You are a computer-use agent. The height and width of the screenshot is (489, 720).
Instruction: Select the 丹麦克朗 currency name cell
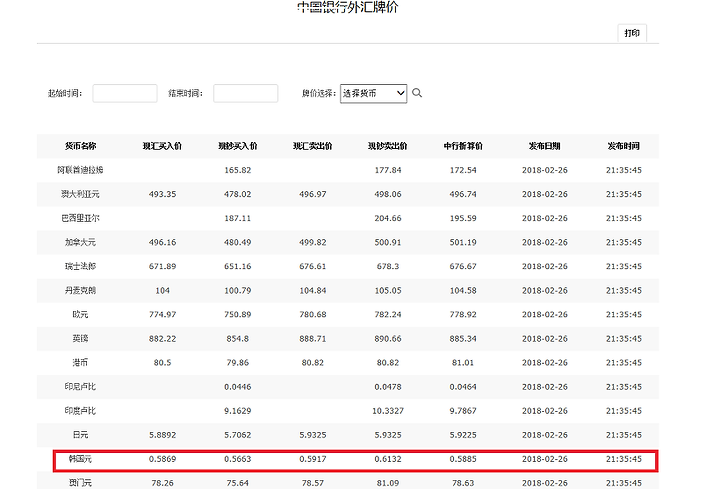pyautogui.click(x=80, y=290)
